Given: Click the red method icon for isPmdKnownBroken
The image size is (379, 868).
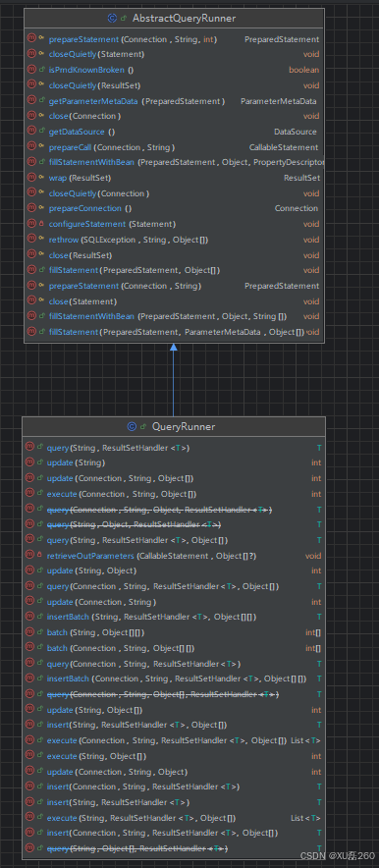Looking at the screenshot, I should pyautogui.click(x=31, y=70).
